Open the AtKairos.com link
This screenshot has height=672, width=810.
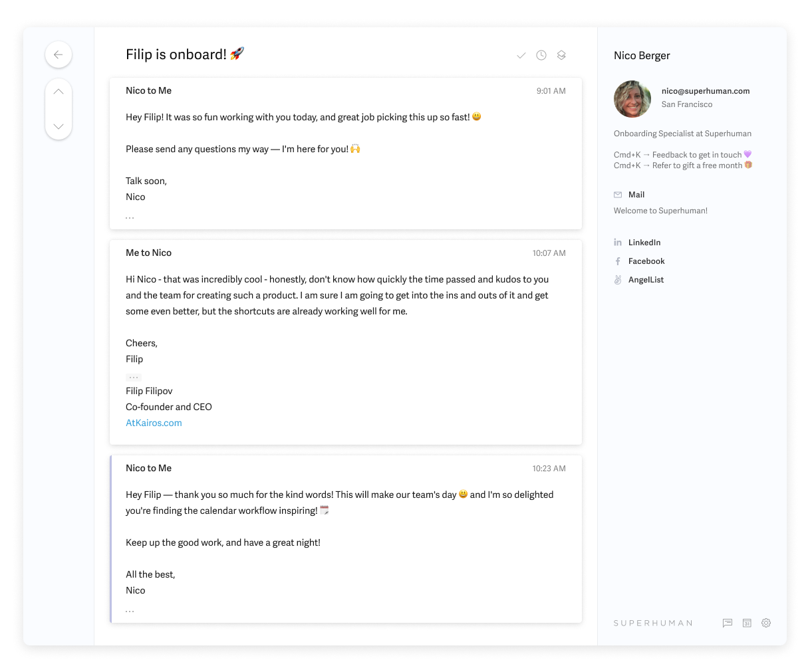[154, 423]
